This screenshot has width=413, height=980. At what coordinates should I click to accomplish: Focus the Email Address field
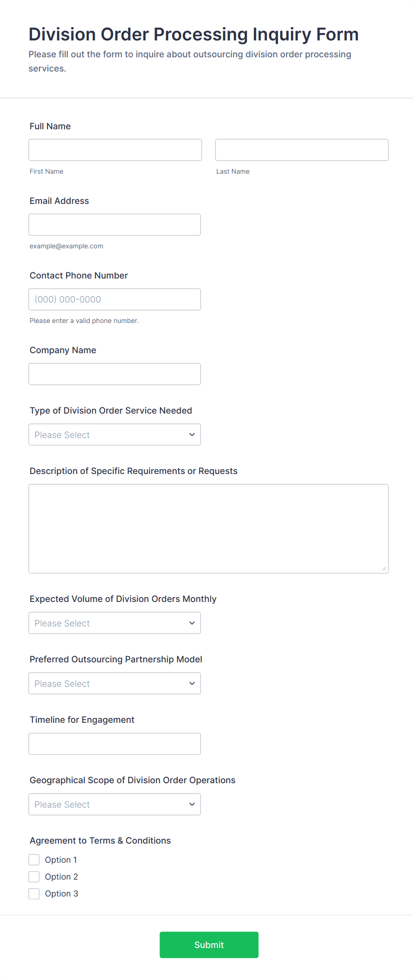click(x=115, y=224)
